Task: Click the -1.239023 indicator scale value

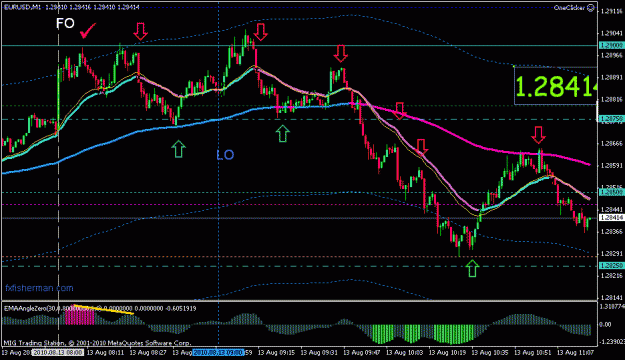Action: click(612, 342)
